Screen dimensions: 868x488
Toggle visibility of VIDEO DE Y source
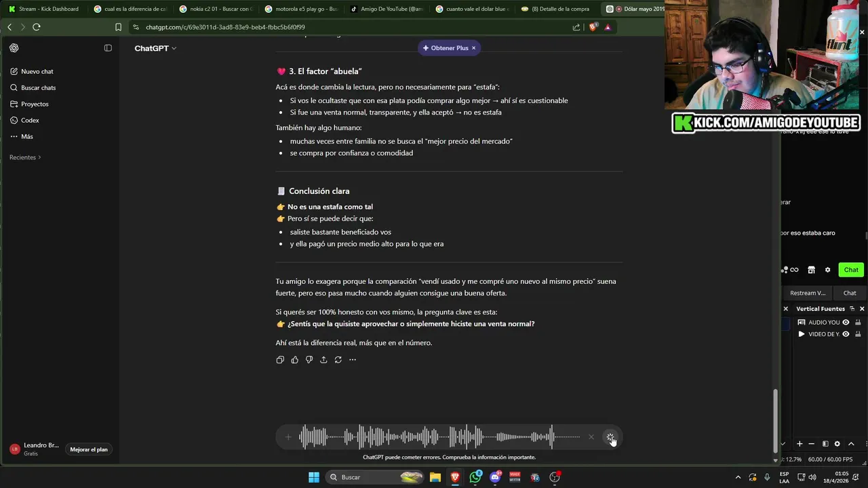(x=846, y=334)
